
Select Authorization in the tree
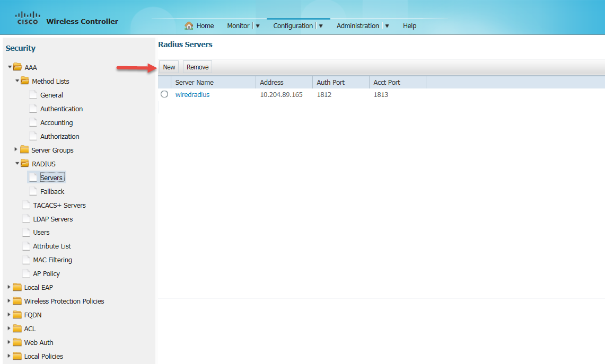click(x=59, y=136)
